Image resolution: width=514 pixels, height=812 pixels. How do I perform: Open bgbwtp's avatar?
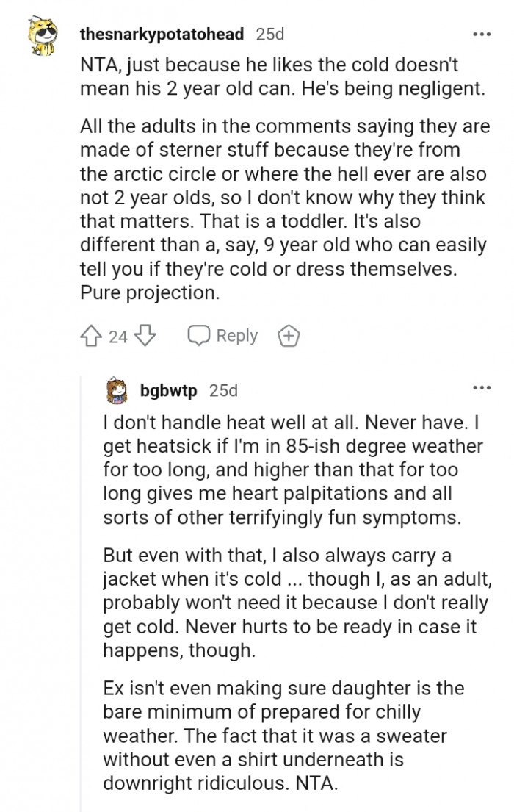[x=116, y=390]
